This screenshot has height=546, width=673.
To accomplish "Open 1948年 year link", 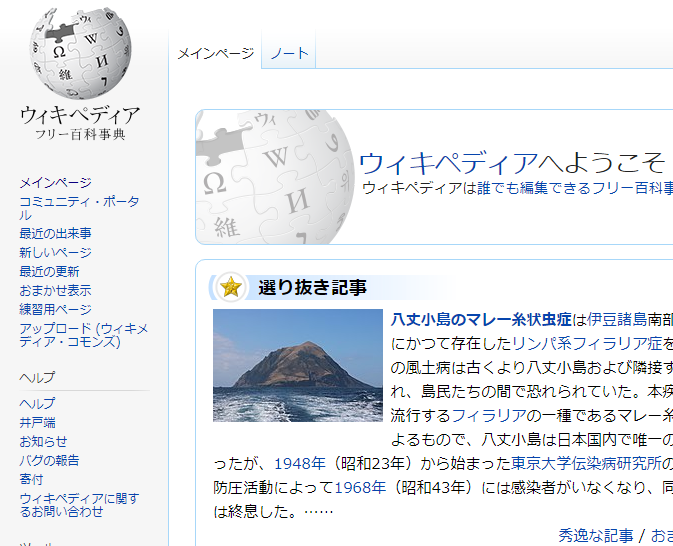I will coord(300,464).
